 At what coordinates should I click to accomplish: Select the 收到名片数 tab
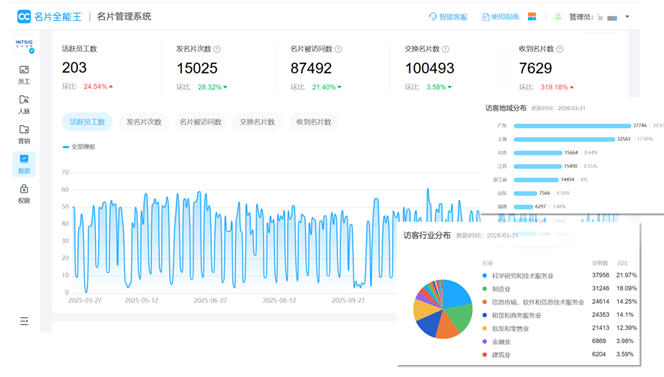tap(314, 122)
